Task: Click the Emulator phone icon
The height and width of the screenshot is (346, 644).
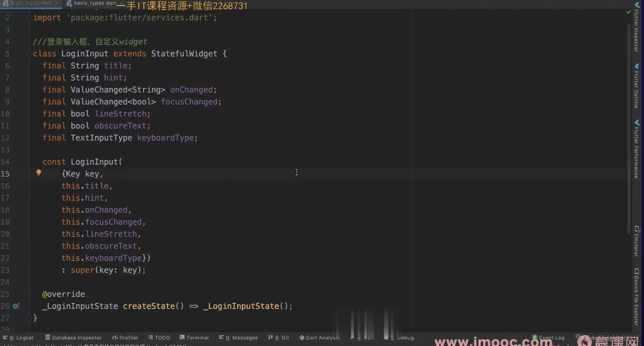Action: [637, 229]
